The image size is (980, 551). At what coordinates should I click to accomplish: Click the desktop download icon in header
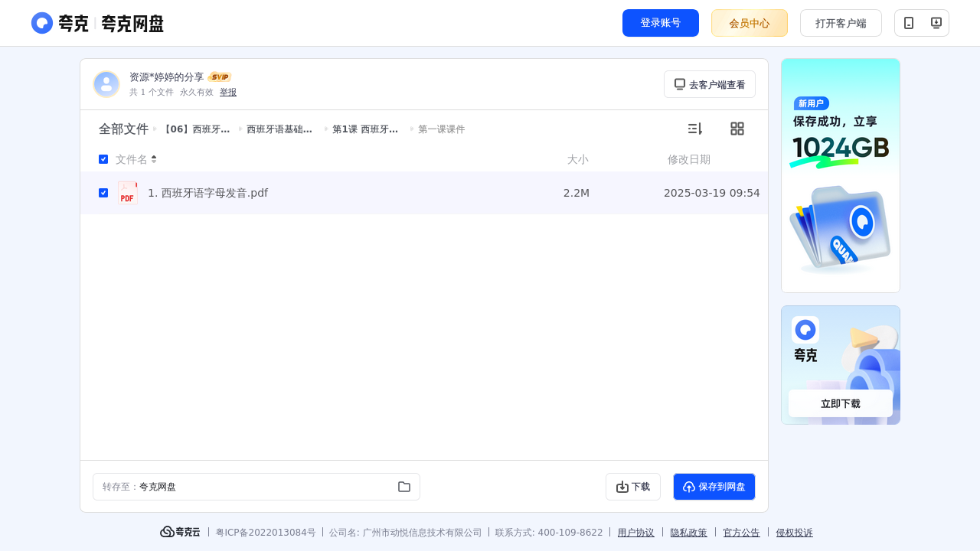(x=936, y=23)
